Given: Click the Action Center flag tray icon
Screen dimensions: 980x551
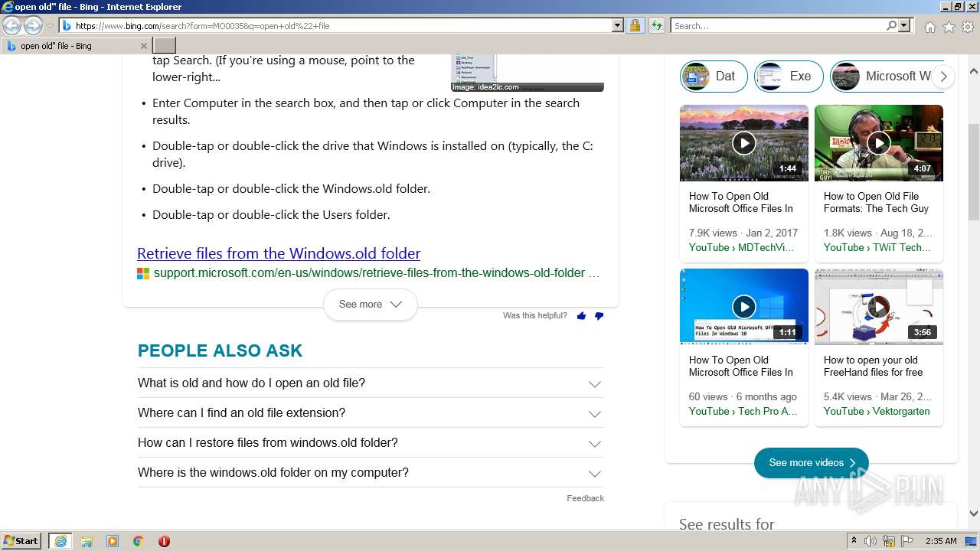Looking at the screenshot, I should (906, 541).
